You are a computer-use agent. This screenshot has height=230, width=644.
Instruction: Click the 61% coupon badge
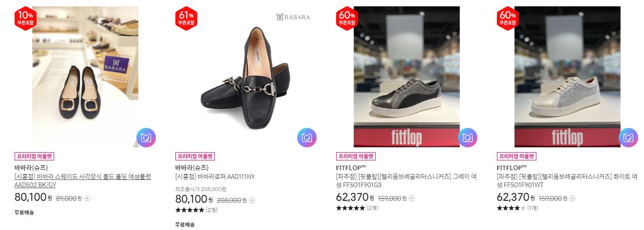[x=185, y=18]
